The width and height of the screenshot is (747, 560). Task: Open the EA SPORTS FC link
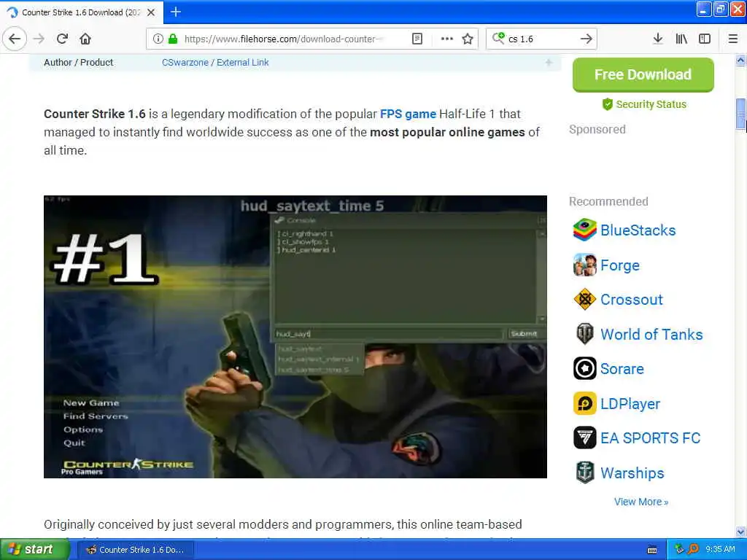click(650, 438)
